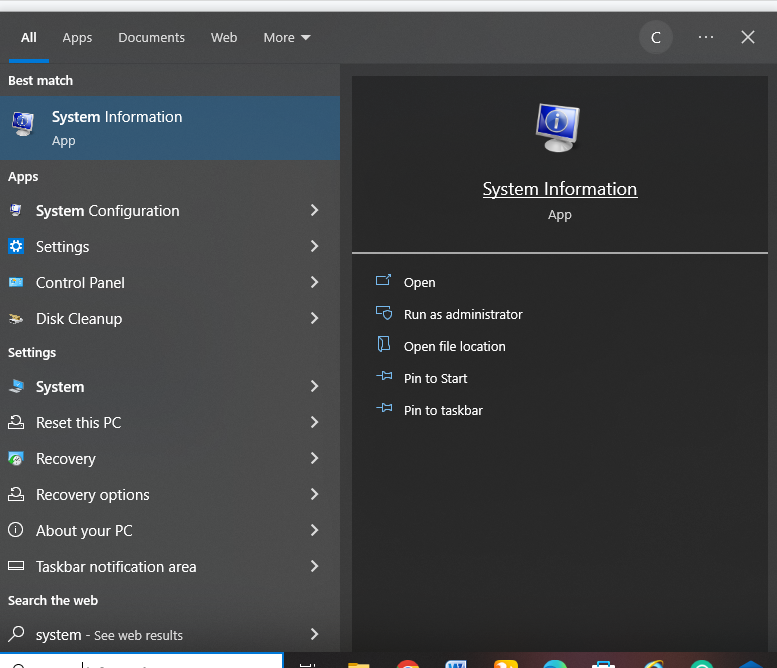777x668 pixels.
Task: Click the Open file location icon
Action: pyautogui.click(x=384, y=344)
